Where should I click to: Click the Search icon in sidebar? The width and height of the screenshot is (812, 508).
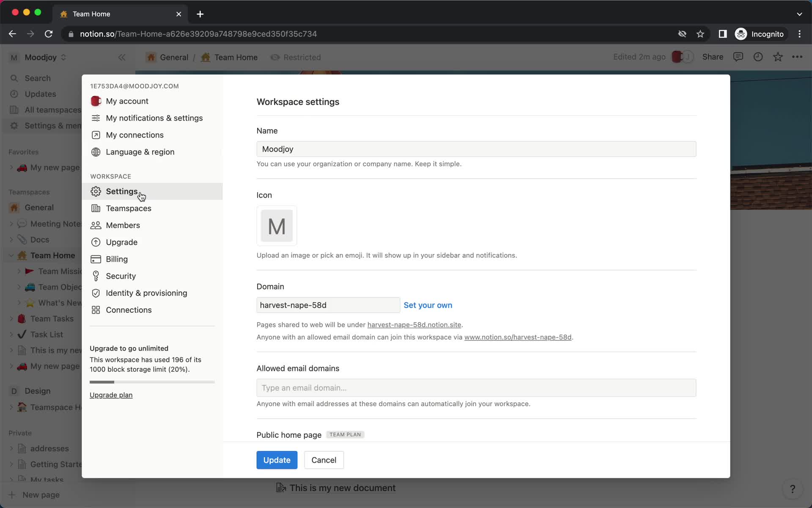pos(14,78)
